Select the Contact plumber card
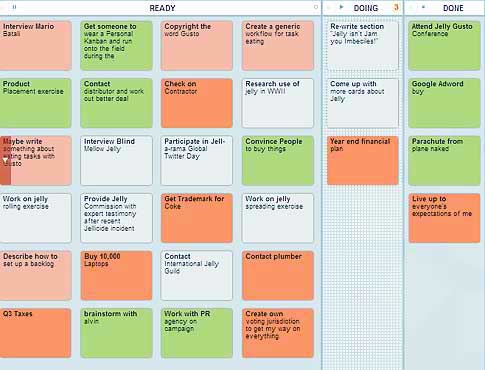This screenshot has height=370, width=485. 278,275
